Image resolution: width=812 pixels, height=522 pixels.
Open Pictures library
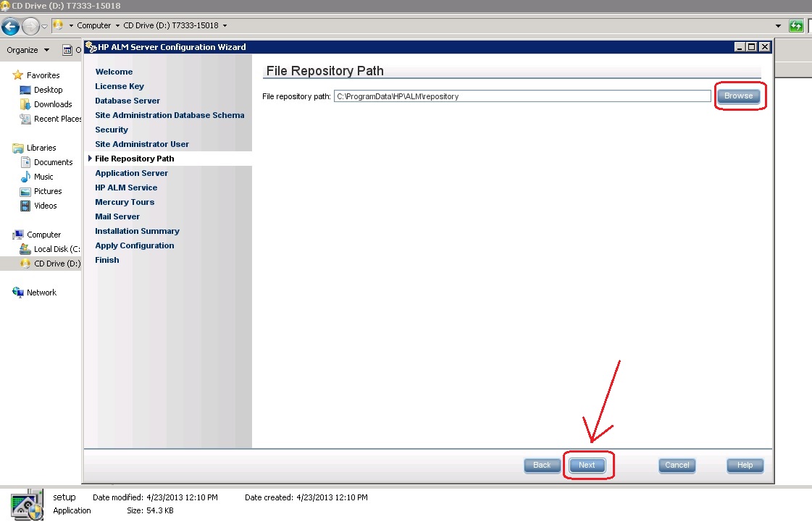pyautogui.click(x=48, y=191)
